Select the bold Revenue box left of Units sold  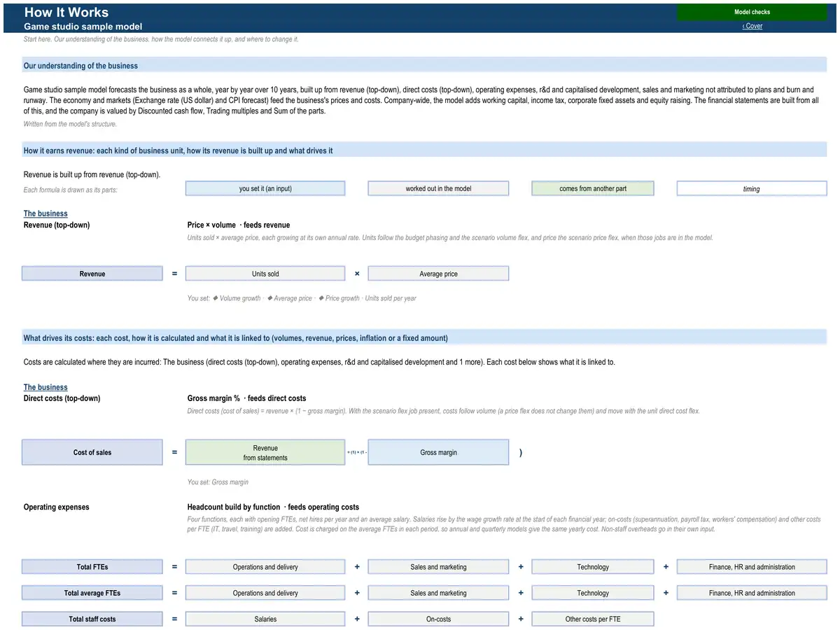(92, 274)
